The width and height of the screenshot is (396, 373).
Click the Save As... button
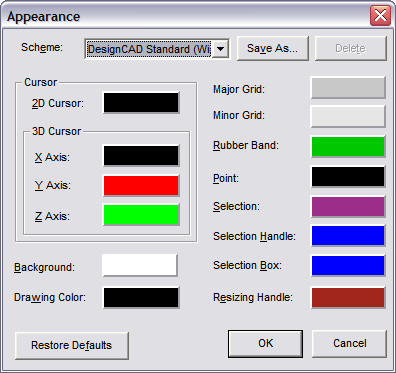273,48
